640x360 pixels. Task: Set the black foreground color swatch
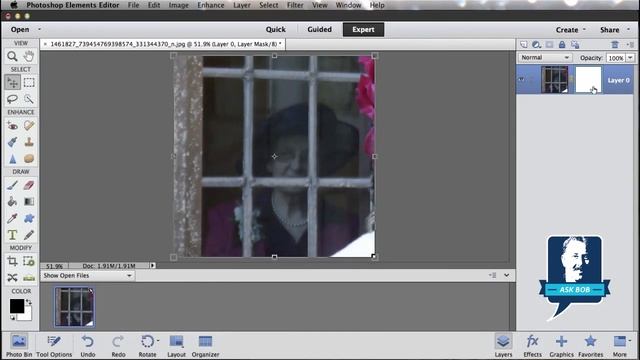click(x=17, y=306)
